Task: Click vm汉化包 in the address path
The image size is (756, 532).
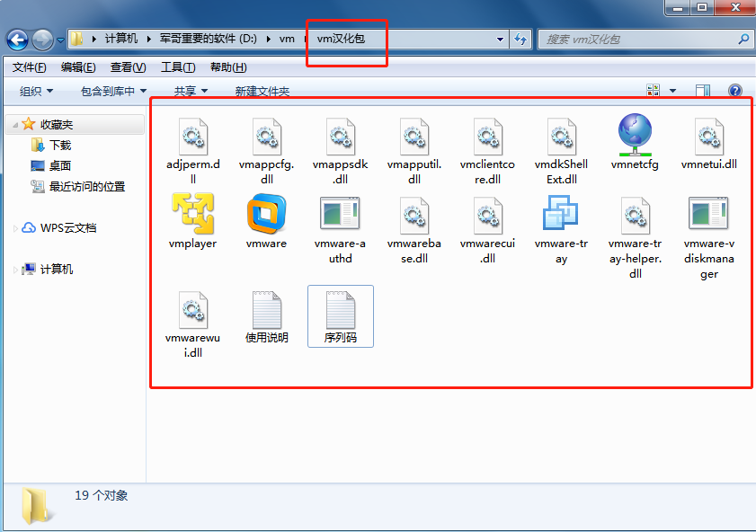Action: 341,39
